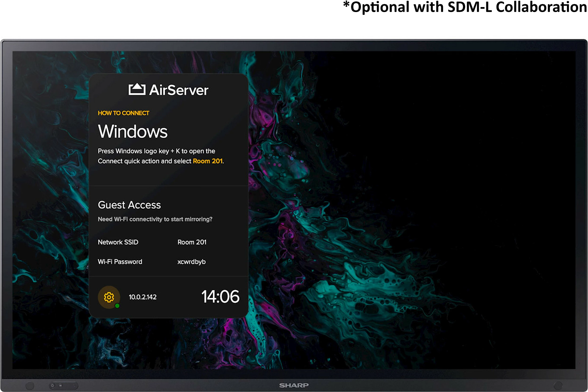
Task: Click the round button on right bezel
Action: point(558,385)
